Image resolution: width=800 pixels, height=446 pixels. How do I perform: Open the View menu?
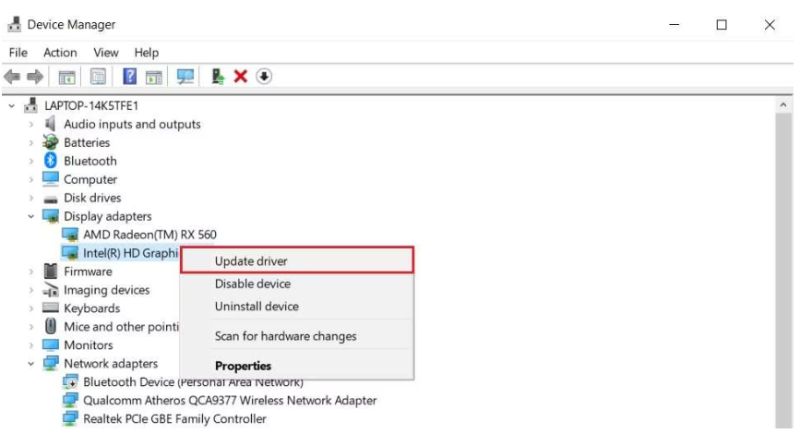pos(106,53)
